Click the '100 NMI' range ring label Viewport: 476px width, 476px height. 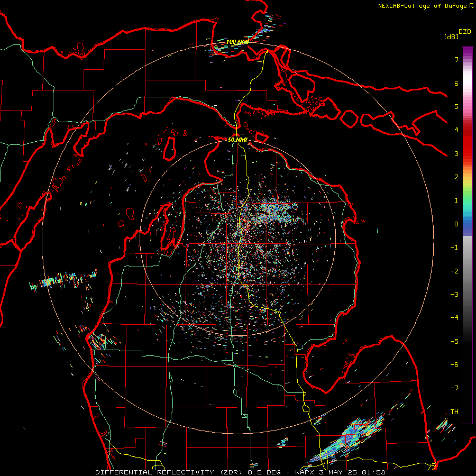(x=237, y=42)
